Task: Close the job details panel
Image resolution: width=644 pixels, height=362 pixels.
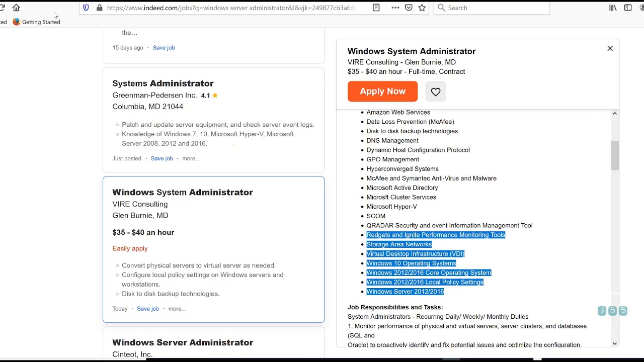Action: tap(610, 48)
